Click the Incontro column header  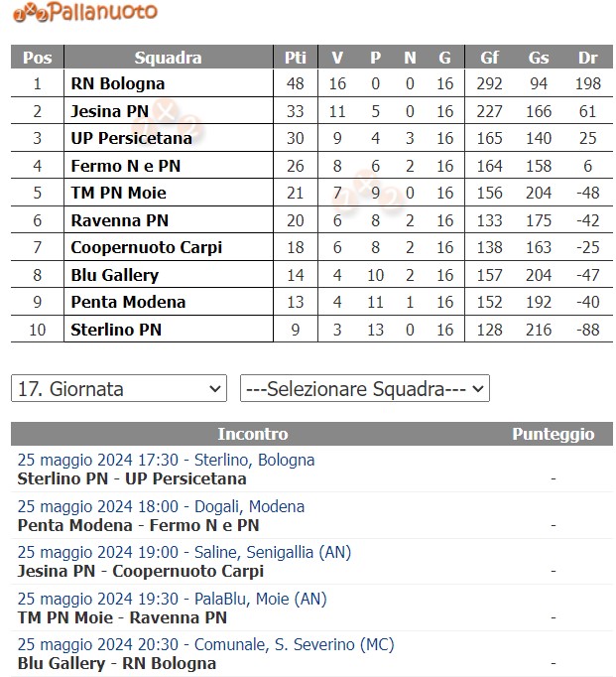pos(253,434)
